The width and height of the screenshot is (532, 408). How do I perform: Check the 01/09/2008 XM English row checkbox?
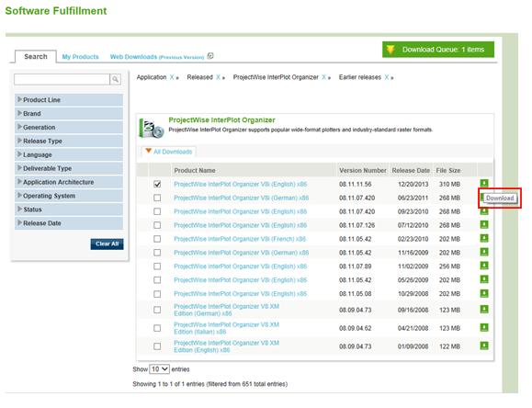(x=157, y=346)
